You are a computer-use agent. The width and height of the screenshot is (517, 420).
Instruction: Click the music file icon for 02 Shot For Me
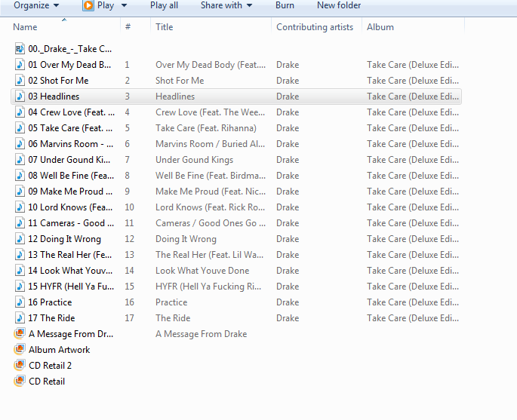20,81
